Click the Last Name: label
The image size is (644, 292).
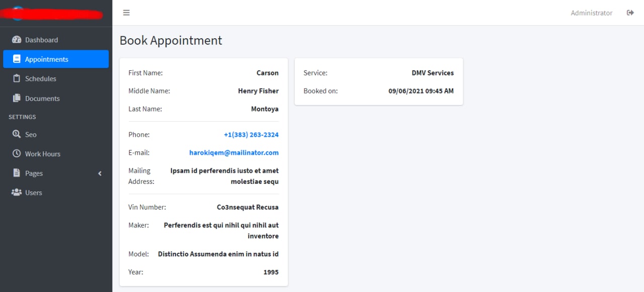click(x=145, y=109)
